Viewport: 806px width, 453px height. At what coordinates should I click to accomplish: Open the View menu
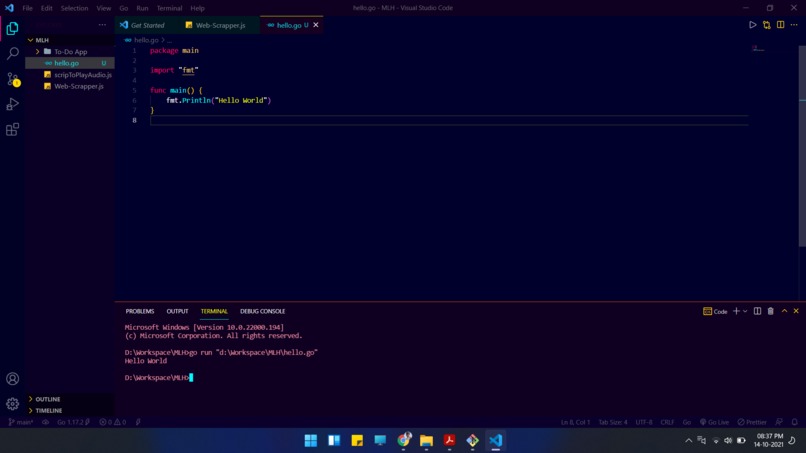pyautogui.click(x=103, y=8)
